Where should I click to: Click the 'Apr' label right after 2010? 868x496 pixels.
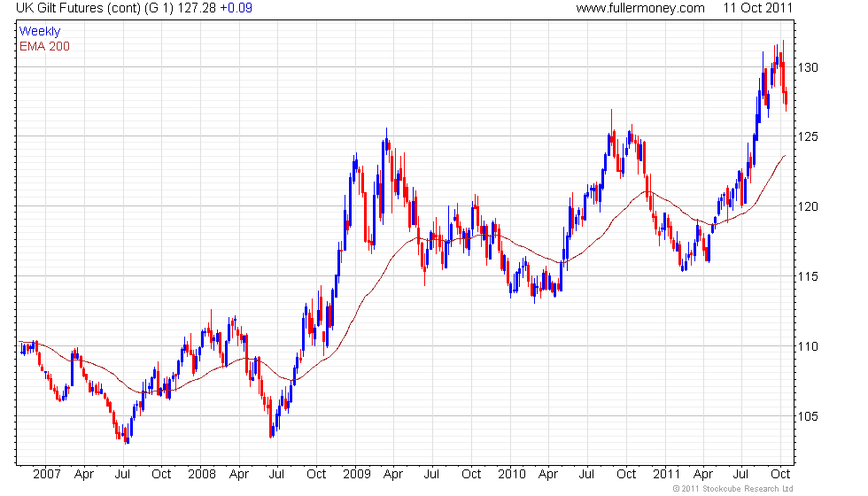tap(548, 475)
